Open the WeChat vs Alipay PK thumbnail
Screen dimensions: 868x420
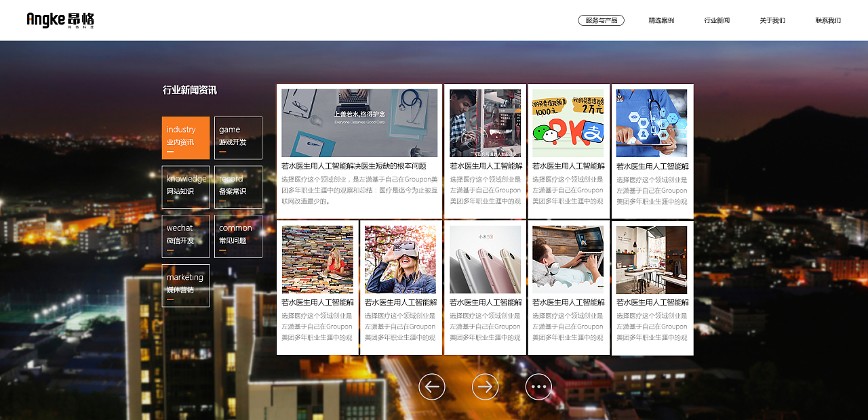coord(568,123)
